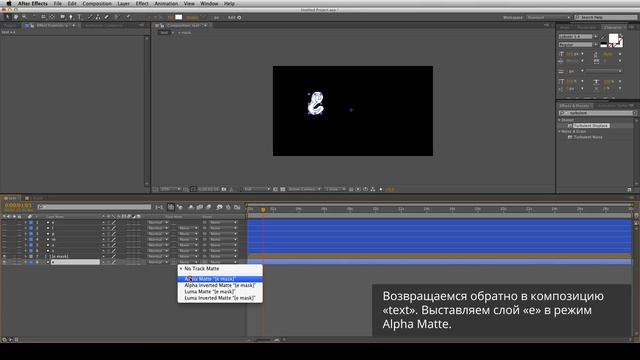
Task: Toggle Motion Blur switch in timeline
Action: 209,207
